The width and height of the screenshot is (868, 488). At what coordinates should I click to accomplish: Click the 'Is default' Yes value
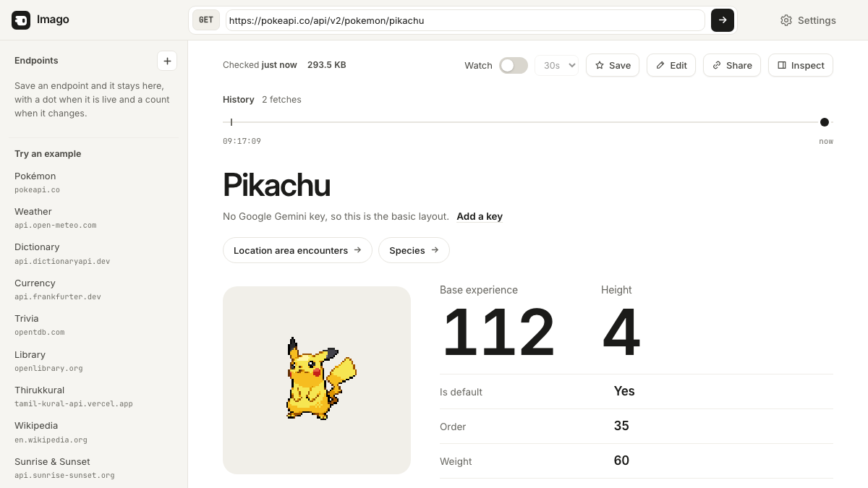pyautogui.click(x=624, y=391)
